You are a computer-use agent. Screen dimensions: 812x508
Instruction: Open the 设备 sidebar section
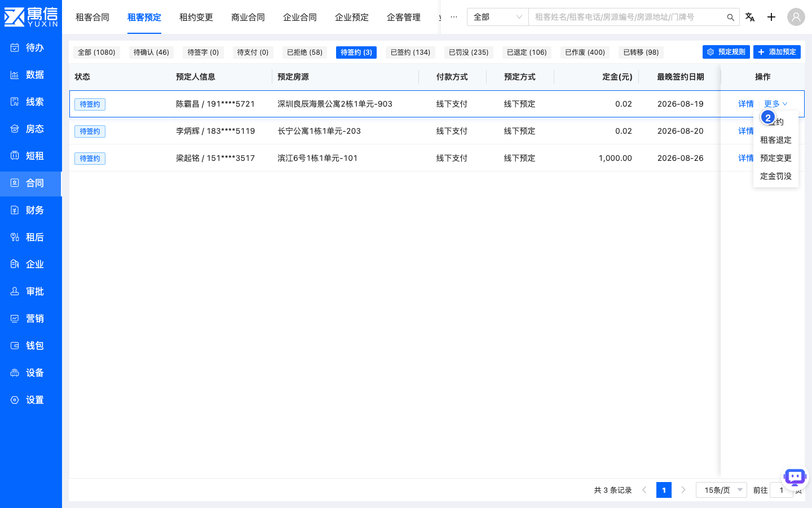tap(30, 373)
